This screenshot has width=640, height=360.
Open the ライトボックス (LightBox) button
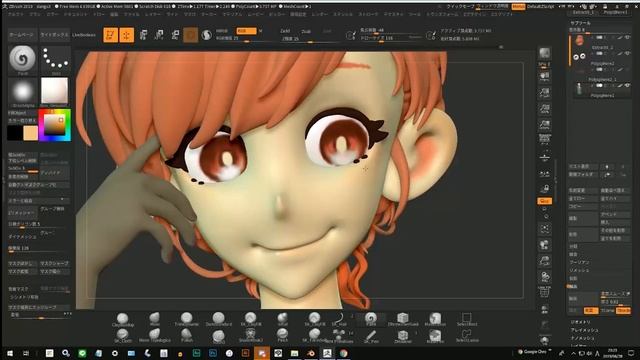pos(54,35)
